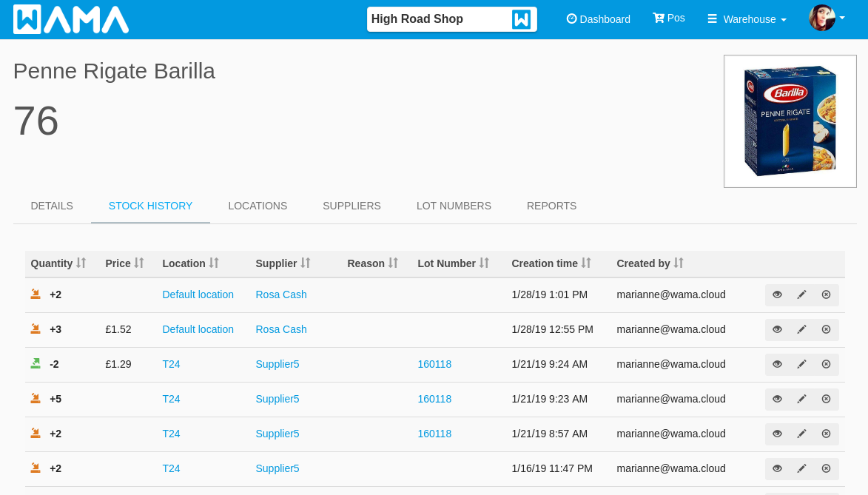Edit the 1/21/19 9:24 AM entry
The image size is (868, 495).
tap(801, 364)
